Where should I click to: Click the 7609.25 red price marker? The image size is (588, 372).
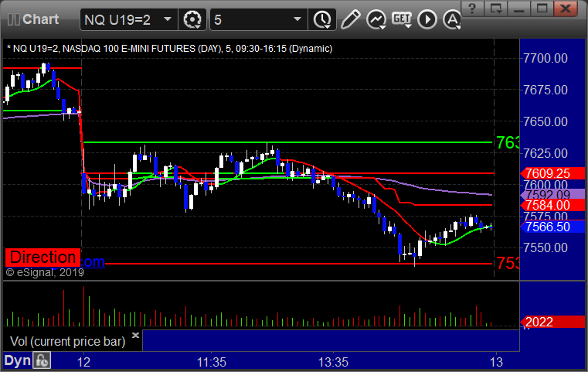[x=552, y=173]
